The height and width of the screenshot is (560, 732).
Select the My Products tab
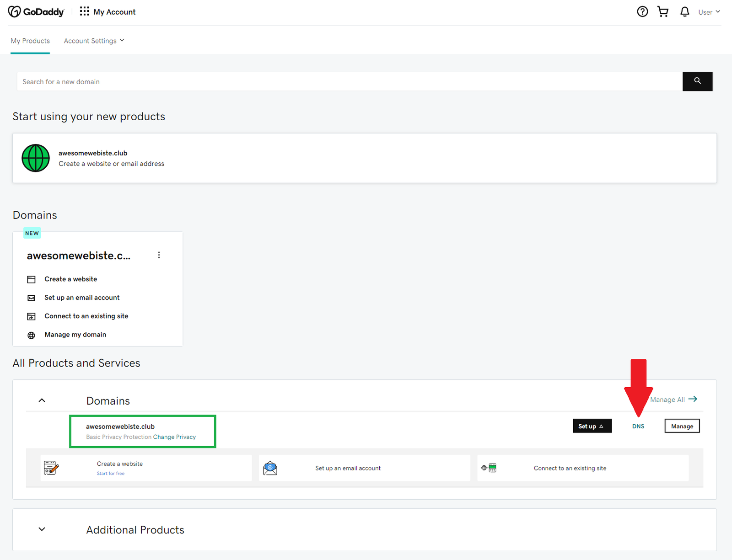(x=30, y=41)
